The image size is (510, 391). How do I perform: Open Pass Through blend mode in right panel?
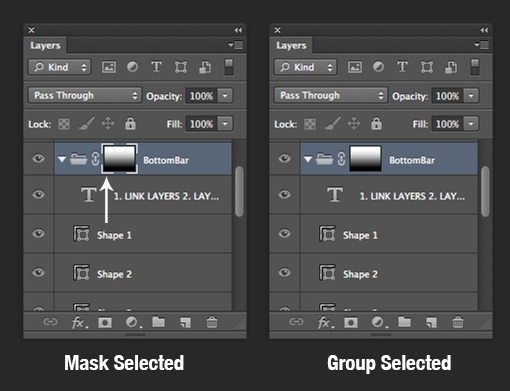click(331, 96)
